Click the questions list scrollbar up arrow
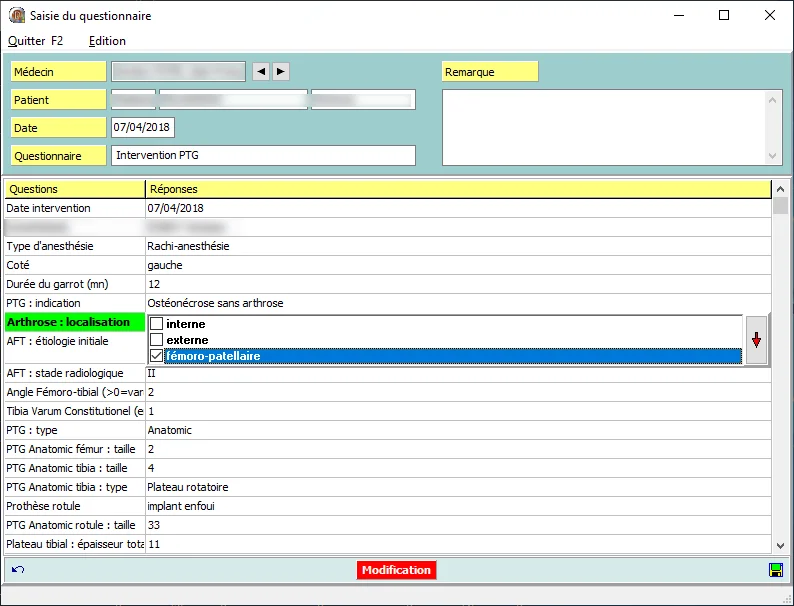794x606 pixels. coord(780,189)
